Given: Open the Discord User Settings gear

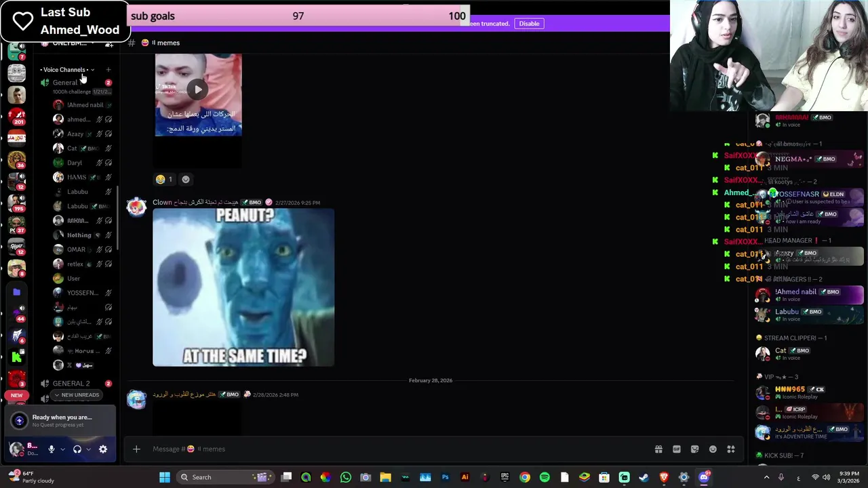Looking at the screenshot, I should (x=103, y=449).
